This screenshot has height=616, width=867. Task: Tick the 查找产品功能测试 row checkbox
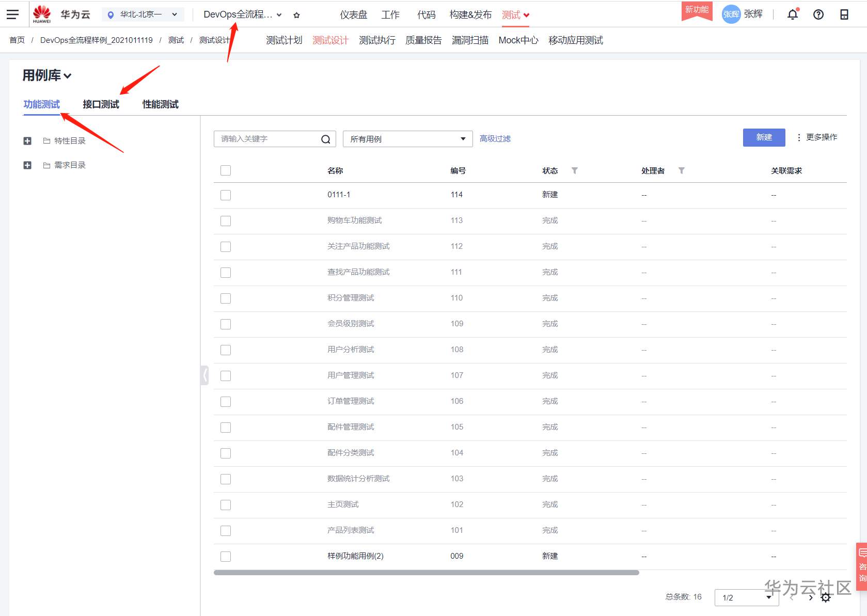[226, 273]
